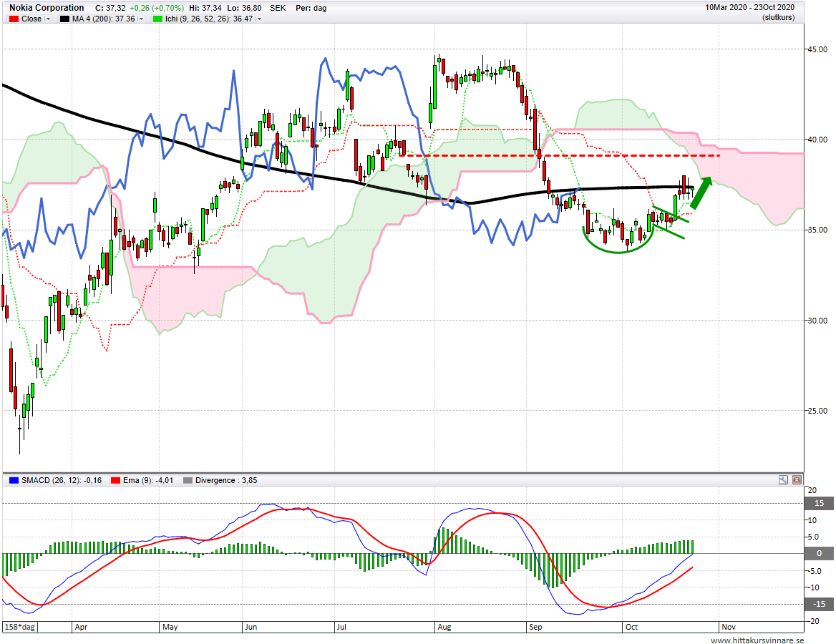Click the 'Hi: 37,34' value

click(205, 8)
